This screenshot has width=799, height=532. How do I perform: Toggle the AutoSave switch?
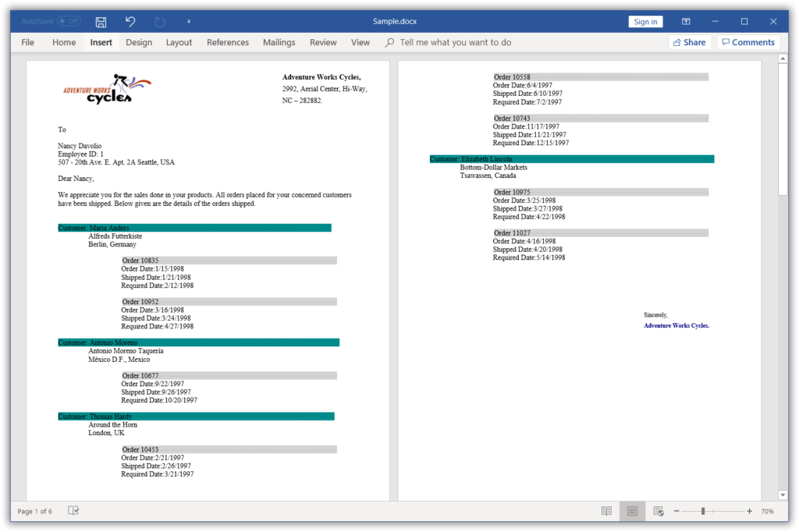click(x=69, y=22)
